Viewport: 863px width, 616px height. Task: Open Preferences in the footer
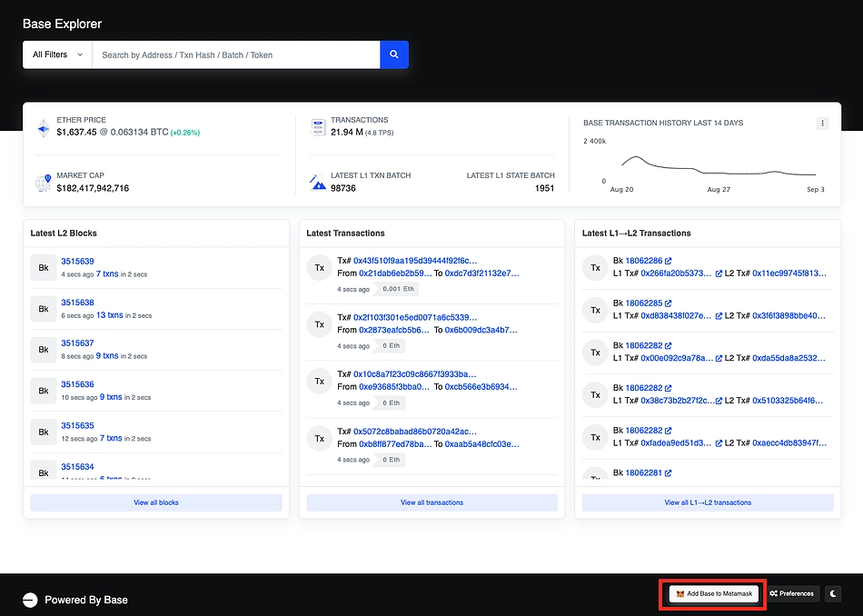coord(792,593)
